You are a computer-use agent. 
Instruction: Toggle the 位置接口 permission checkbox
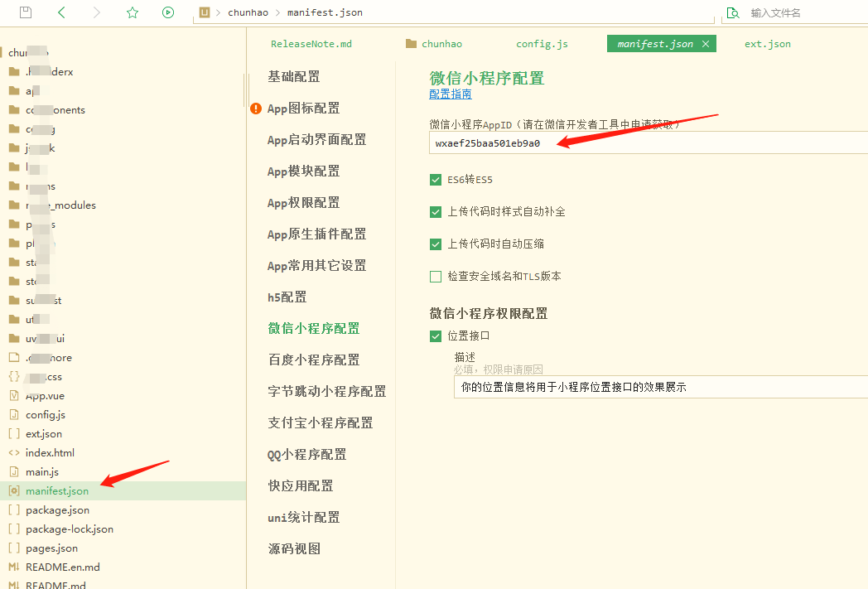(436, 336)
